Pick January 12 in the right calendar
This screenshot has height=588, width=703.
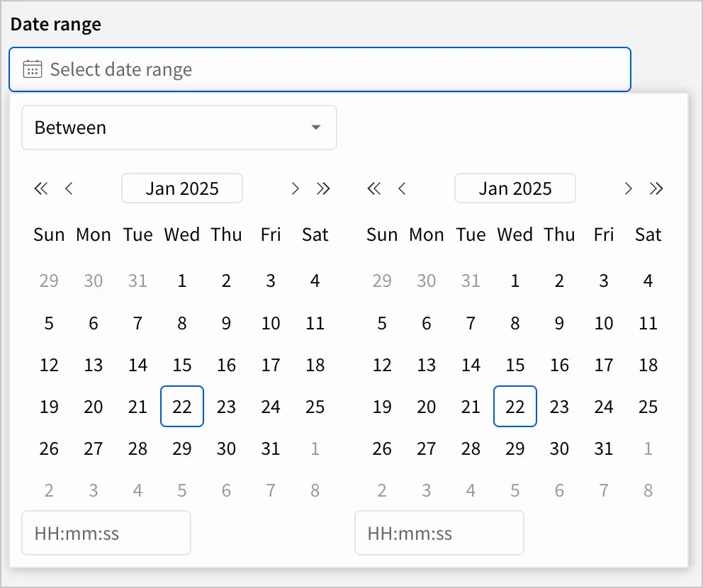coord(382,365)
